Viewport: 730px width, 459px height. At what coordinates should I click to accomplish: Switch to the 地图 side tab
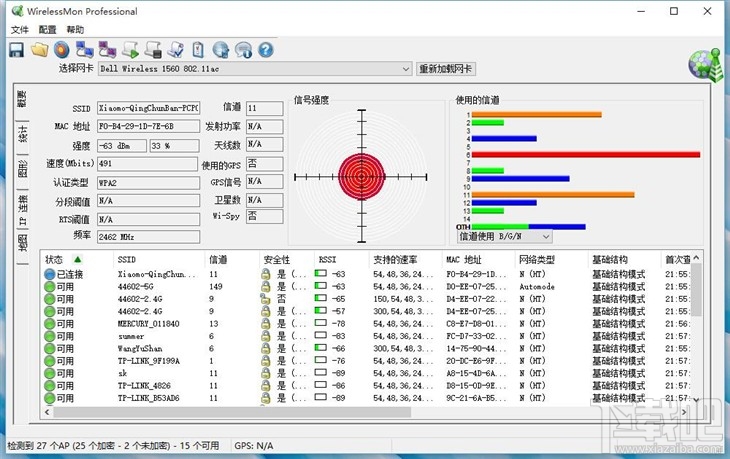(22, 243)
